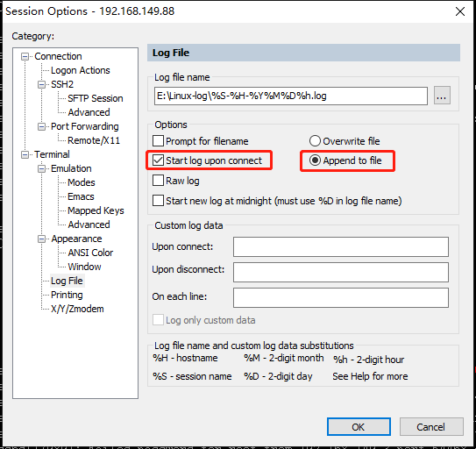This screenshot has height=449, width=476.
Task: Select ANSI Color in the category tree
Action: pos(90,253)
